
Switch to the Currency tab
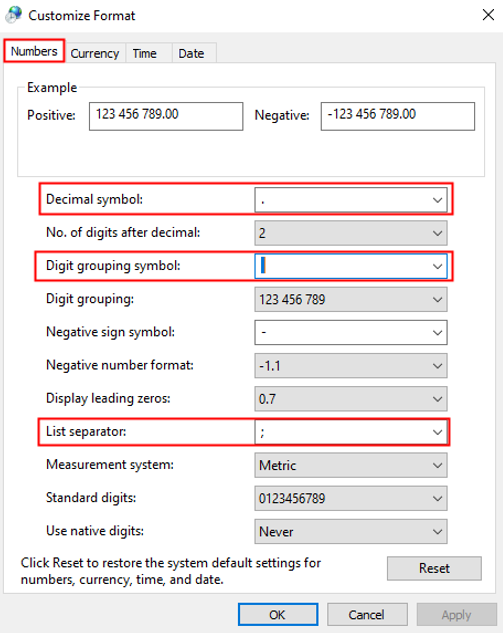click(x=94, y=53)
